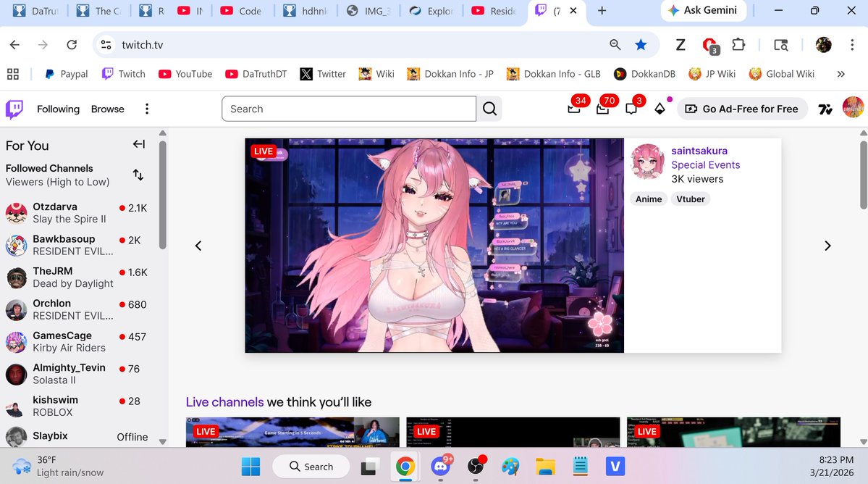This screenshot has height=484, width=868.
Task: Open File Explorer from taskbar
Action: pos(544,467)
